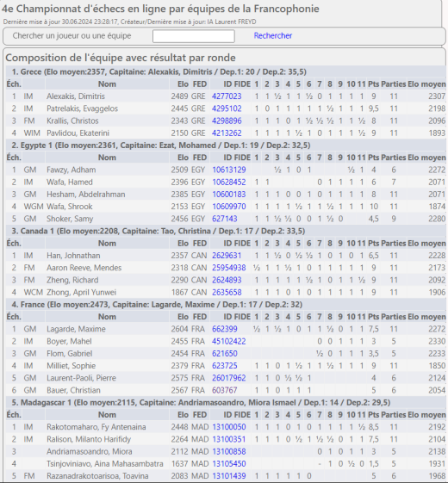Open FIDE ID 2635658 for Zhong, April Yunwei
Screen dimensions: 448x483
tap(227, 293)
